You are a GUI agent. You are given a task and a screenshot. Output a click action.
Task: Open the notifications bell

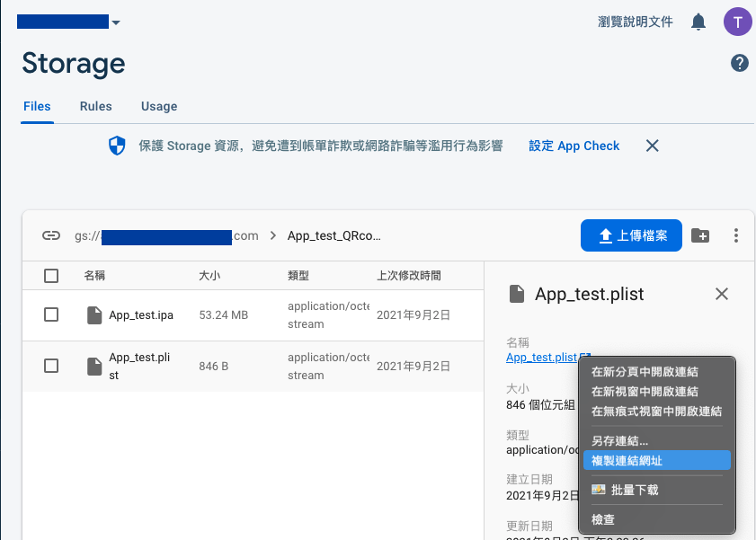698,22
